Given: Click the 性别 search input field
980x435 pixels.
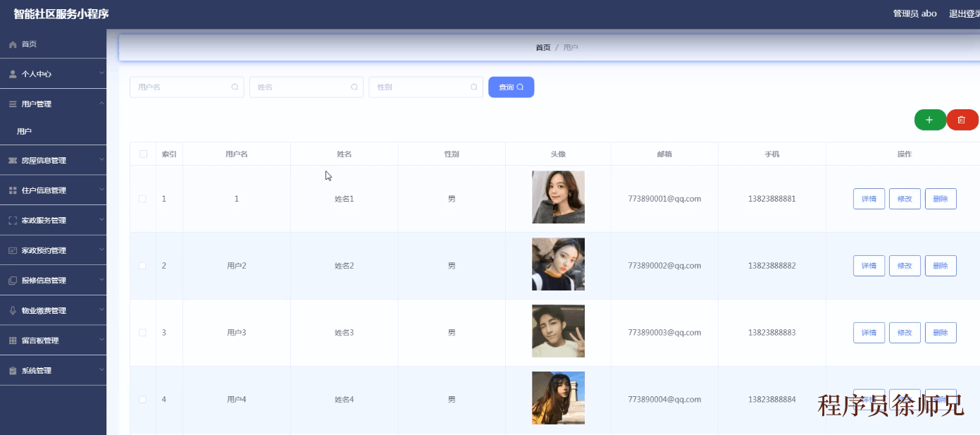Looking at the screenshot, I should click(x=426, y=87).
